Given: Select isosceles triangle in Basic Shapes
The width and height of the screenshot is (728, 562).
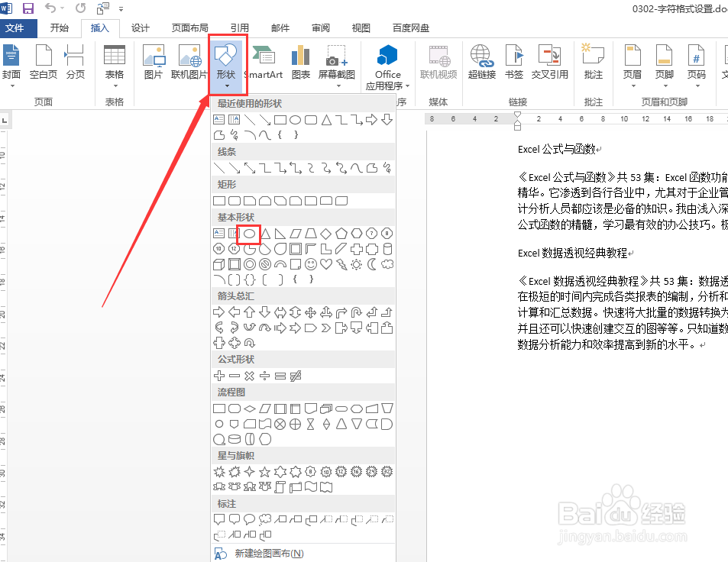Looking at the screenshot, I should (265, 234).
